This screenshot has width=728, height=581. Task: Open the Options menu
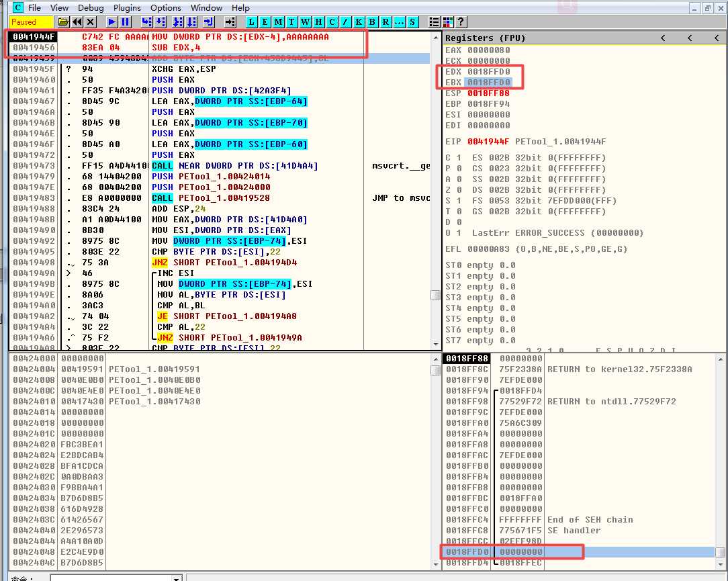[x=165, y=7]
